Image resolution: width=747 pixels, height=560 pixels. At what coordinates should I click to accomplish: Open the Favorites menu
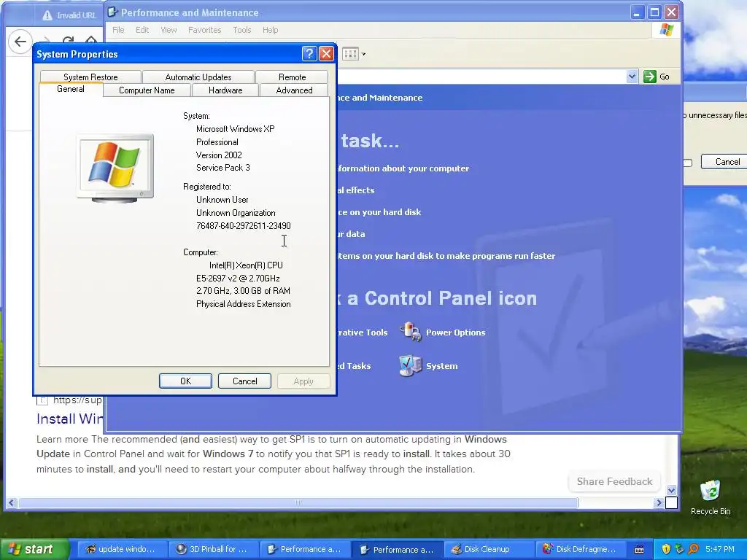204,30
